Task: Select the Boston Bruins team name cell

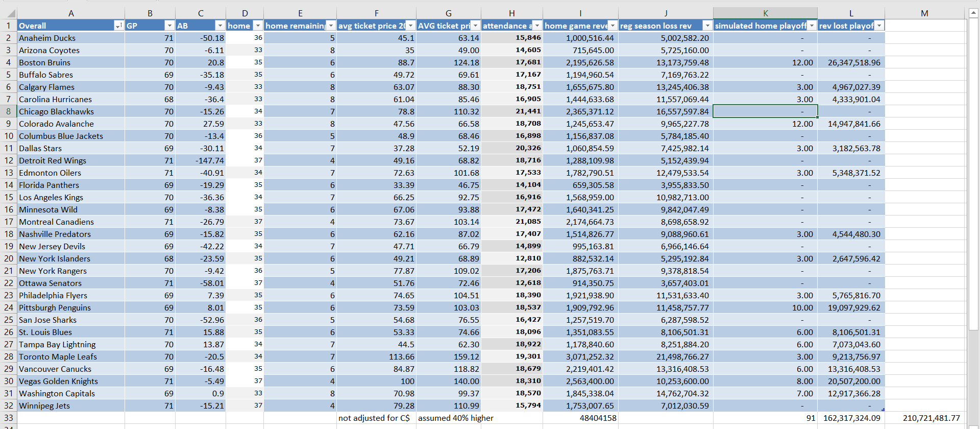Action: point(71,62)
